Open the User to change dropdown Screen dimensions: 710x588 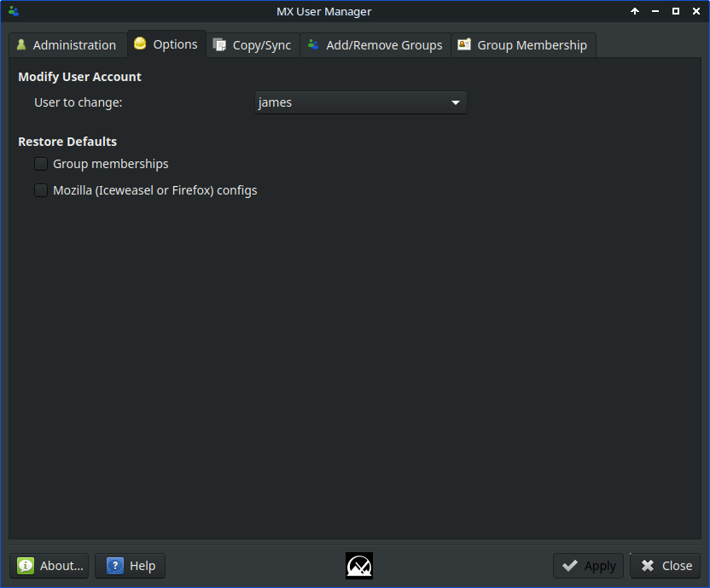click(361, 102)
